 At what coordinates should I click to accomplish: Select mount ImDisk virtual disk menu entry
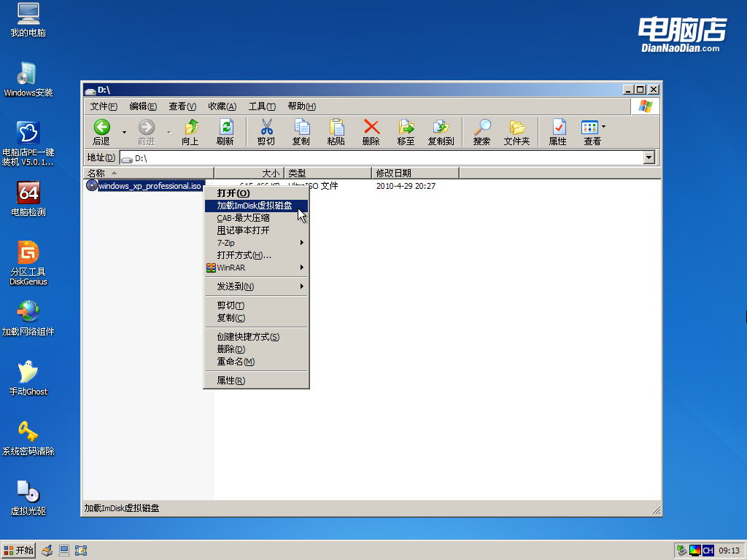(255, 206)
